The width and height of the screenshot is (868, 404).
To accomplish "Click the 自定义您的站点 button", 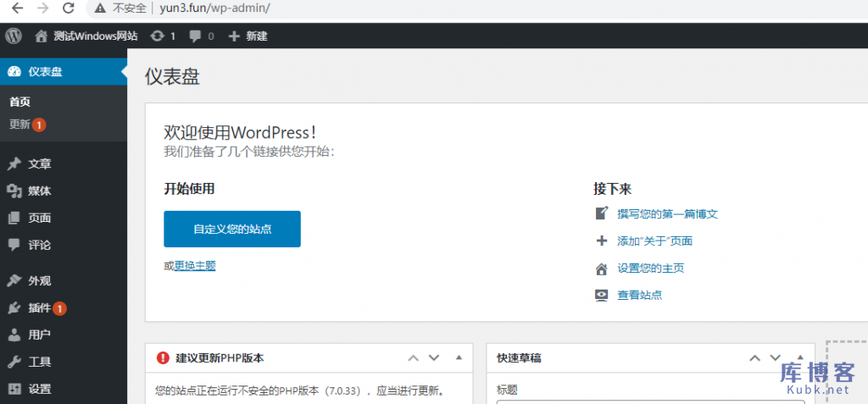I will (232, 229).
